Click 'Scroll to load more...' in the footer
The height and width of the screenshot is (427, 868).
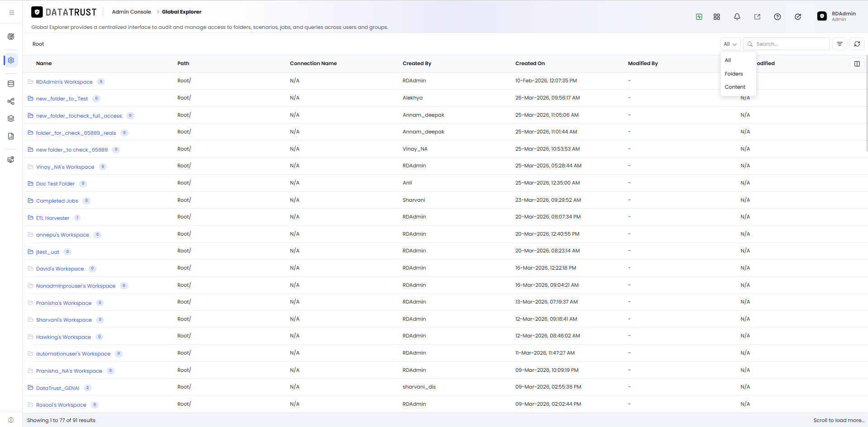pyautogui.click(x=839, y=420)
